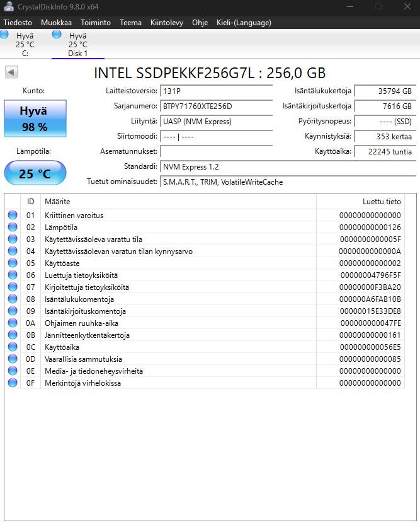Click the 25 °C temperature button
Viewport: 420px width, 525px height.
tap(35, 173)
